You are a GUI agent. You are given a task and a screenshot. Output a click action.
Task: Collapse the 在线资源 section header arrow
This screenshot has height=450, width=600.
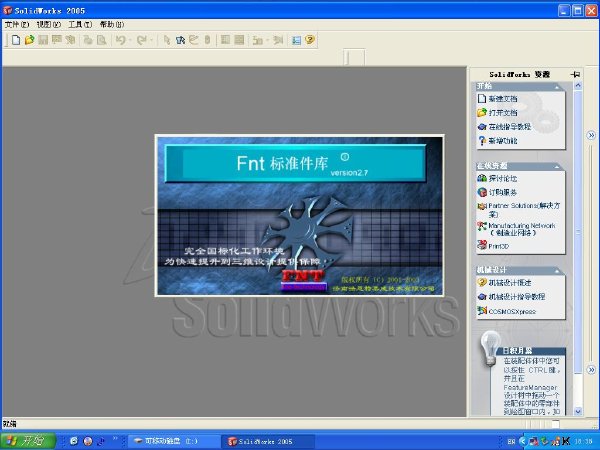pos(557,167)
